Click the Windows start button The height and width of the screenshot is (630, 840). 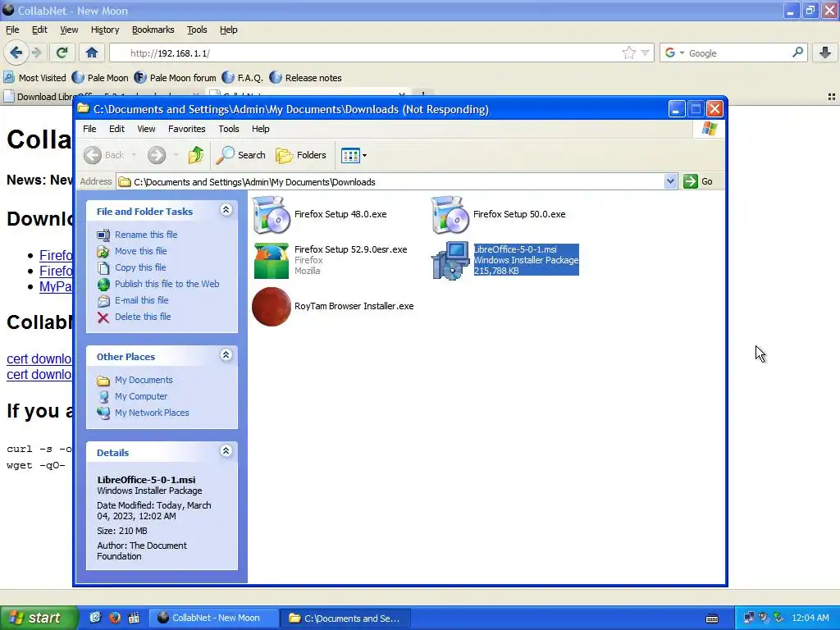click(38, 618)
